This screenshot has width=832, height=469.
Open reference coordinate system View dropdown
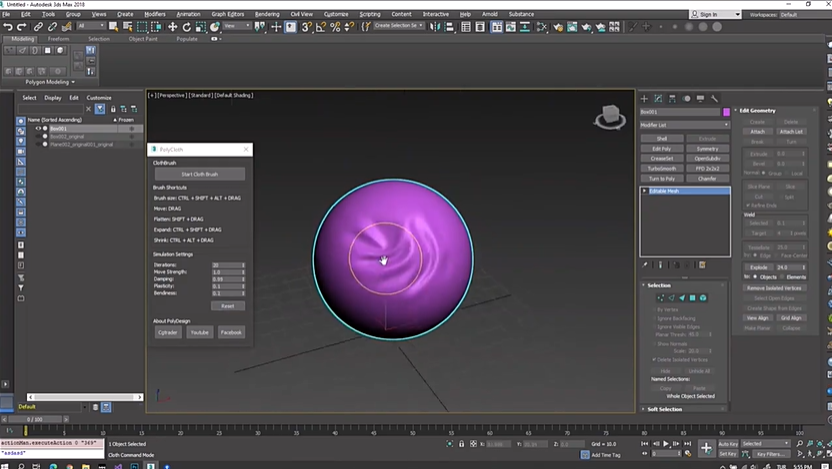(x=237, y=26)
